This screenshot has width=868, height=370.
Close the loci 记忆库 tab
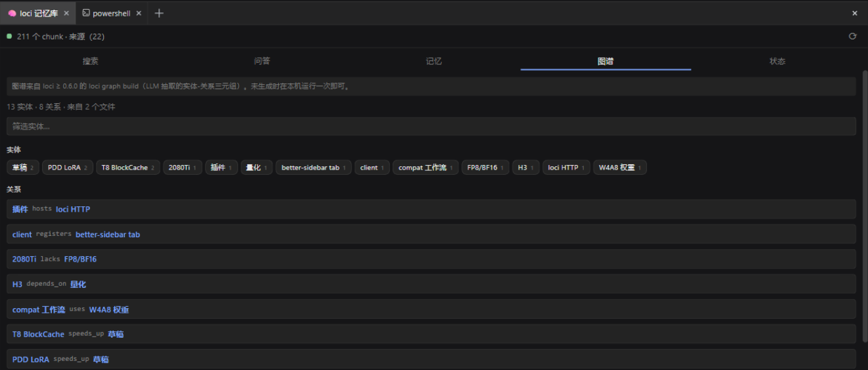point(66,13)
